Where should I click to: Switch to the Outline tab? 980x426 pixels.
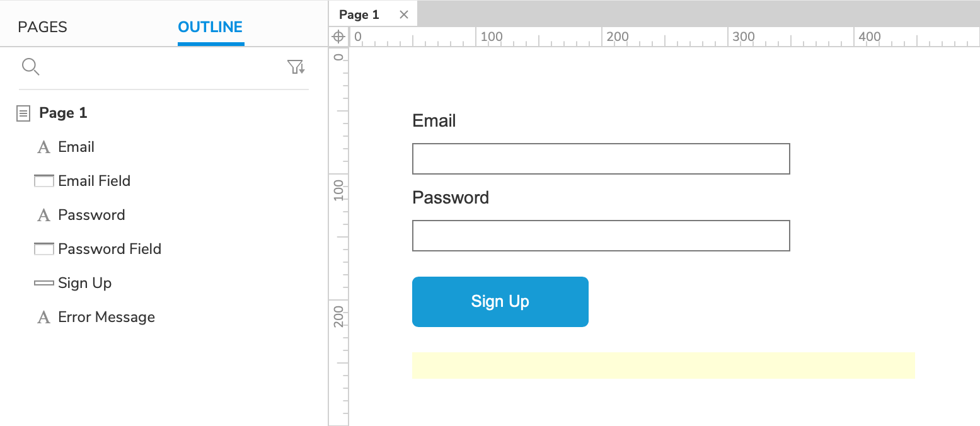click(x=210, y=27)
